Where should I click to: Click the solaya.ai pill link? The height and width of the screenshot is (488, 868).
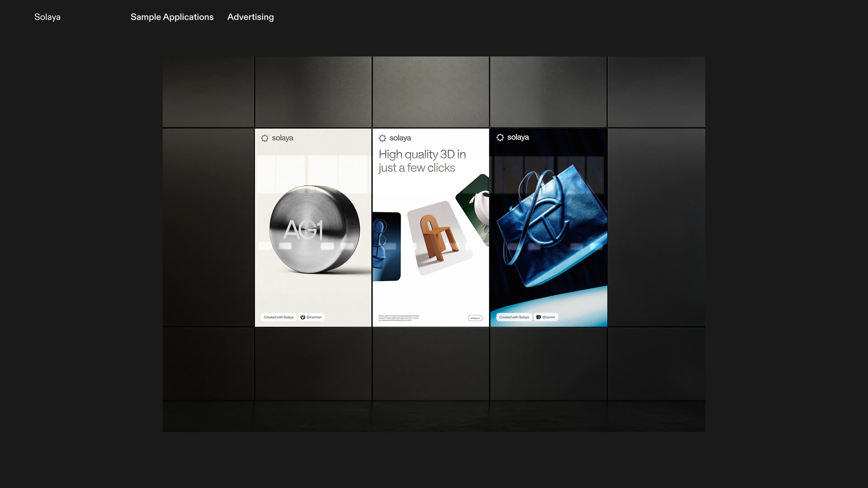[474, 318]
